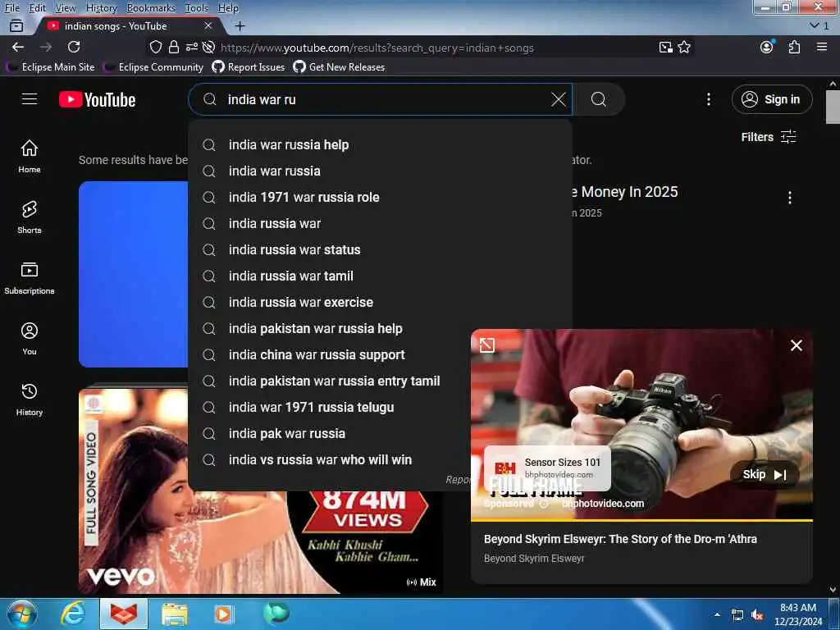Open Firefox tracking protection shield
Viewport: 840px width, 630px height.
155,47
